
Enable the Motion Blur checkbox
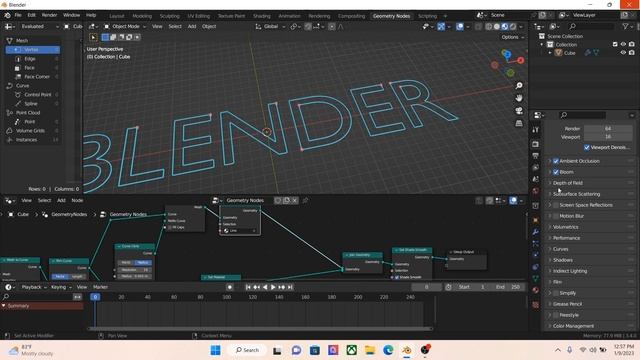(556, 216)
